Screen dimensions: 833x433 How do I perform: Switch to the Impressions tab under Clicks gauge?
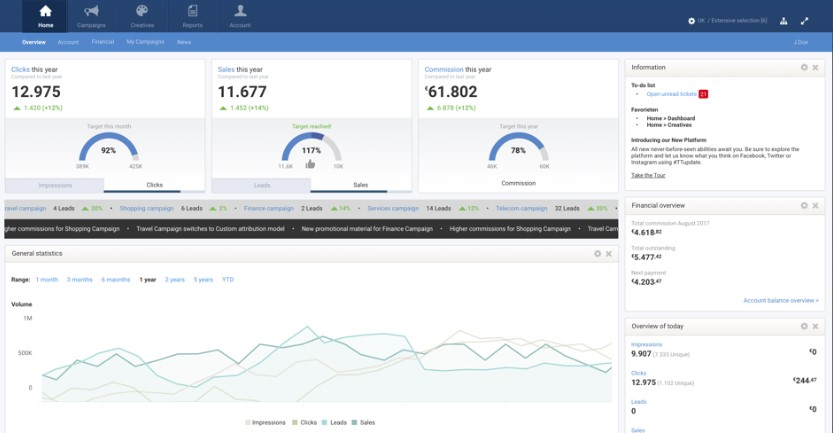point(55,185)
